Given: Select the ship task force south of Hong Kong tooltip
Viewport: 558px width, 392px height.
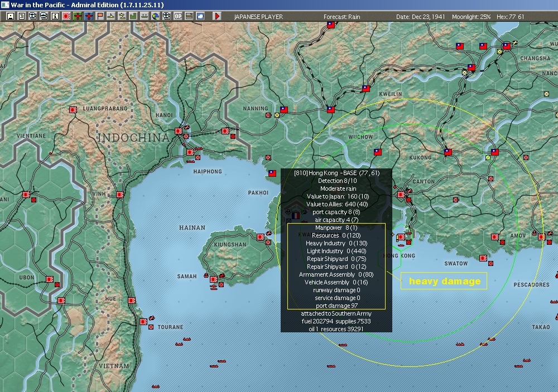Looking at the screenshot, I should [343, 345].
